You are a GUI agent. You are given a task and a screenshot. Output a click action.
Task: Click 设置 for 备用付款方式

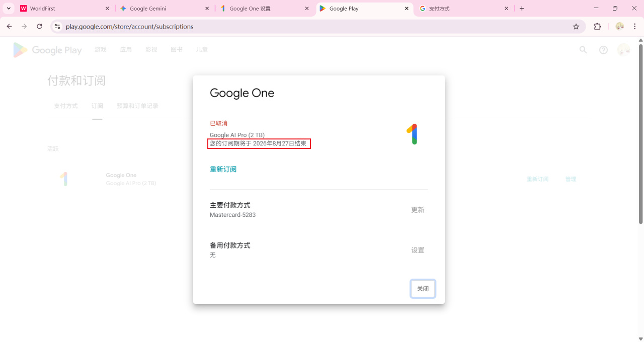pos(418,250)
